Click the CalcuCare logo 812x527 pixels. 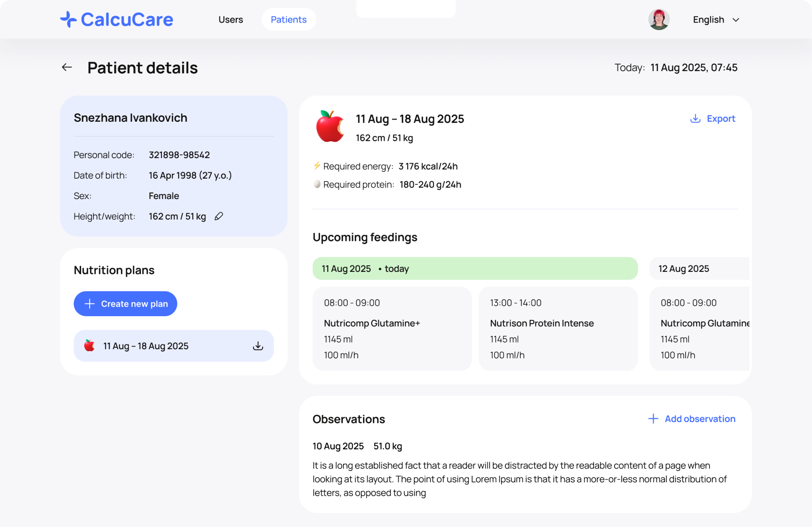click(116, 20)
